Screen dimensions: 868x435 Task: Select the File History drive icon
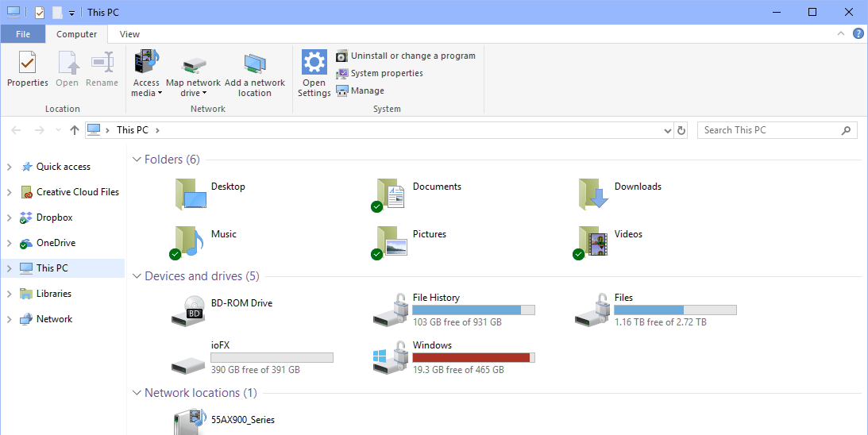click(x=391, y=311)
